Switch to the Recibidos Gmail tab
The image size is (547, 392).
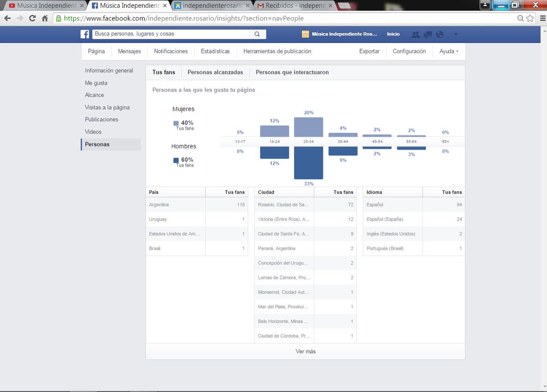coord(295,6)
